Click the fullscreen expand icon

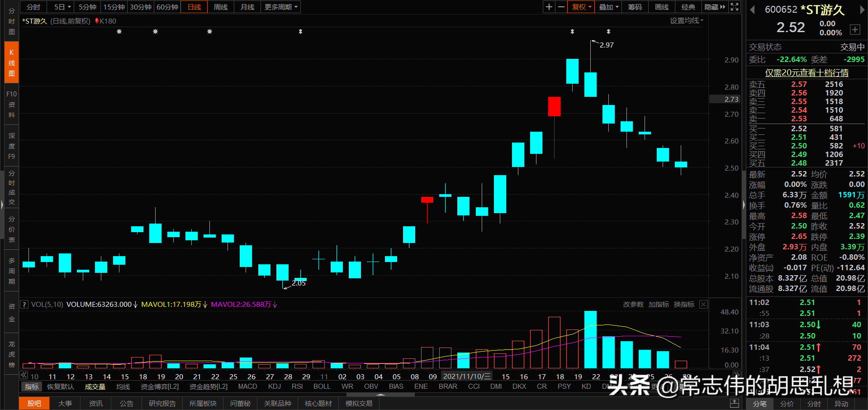pos(734,7)
